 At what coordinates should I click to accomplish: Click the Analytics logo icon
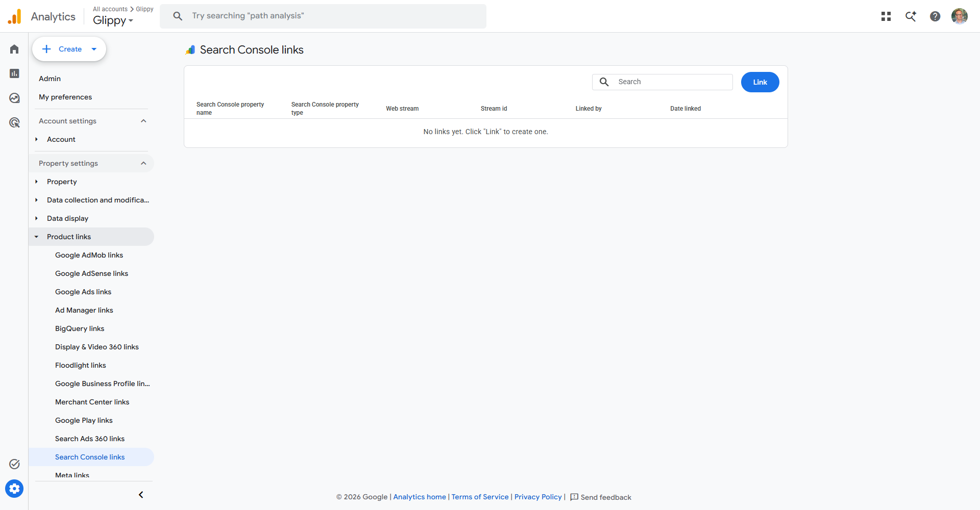14,16
